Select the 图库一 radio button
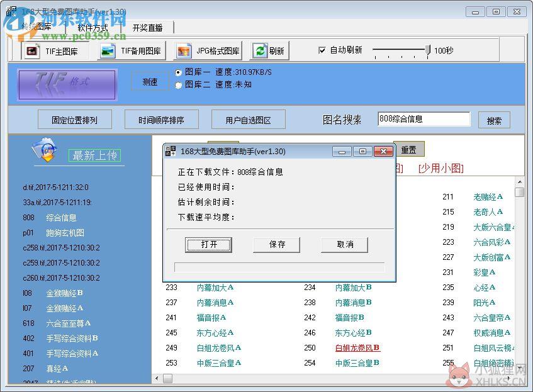533x392 pixels. pyautogui.click(x=178, y=72)
